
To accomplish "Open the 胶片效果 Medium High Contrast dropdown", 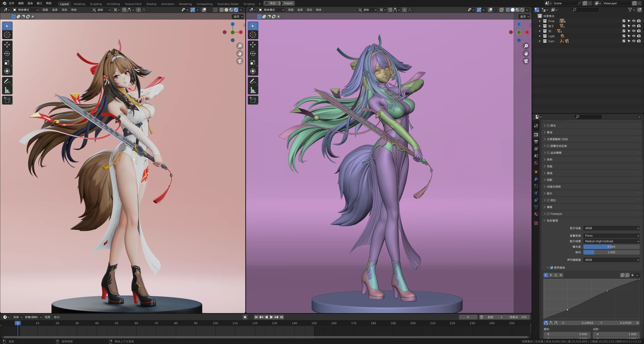I will pyautogui.click(x=611, y=241).
